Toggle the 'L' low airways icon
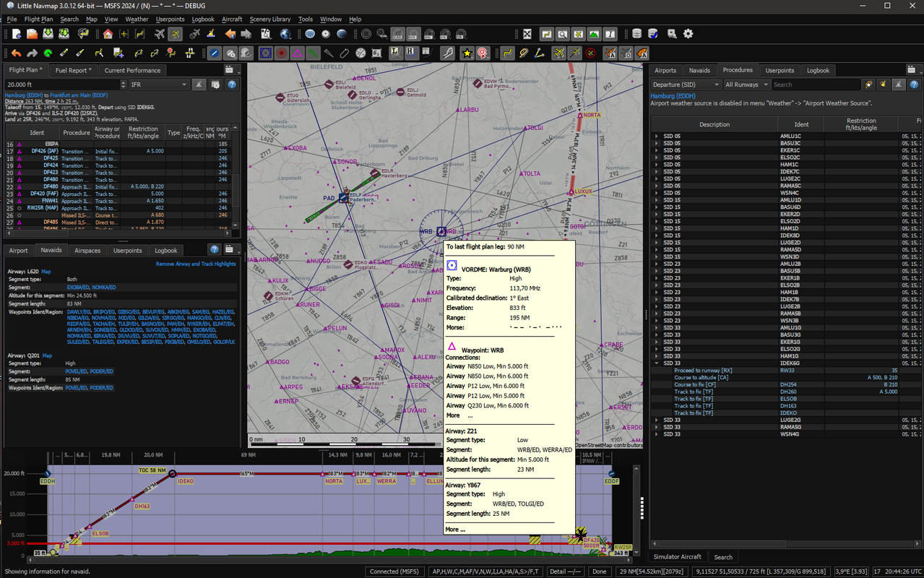The height and width of the screenshot is (578, 924). (x=395, y=53)
